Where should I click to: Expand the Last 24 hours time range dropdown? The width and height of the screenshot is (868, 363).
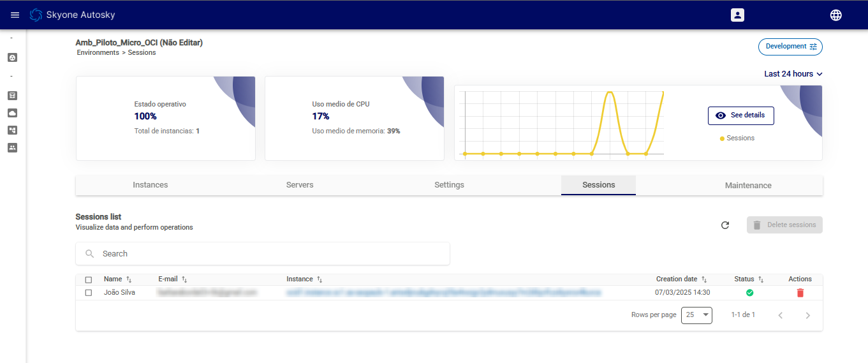pos(793,74)
